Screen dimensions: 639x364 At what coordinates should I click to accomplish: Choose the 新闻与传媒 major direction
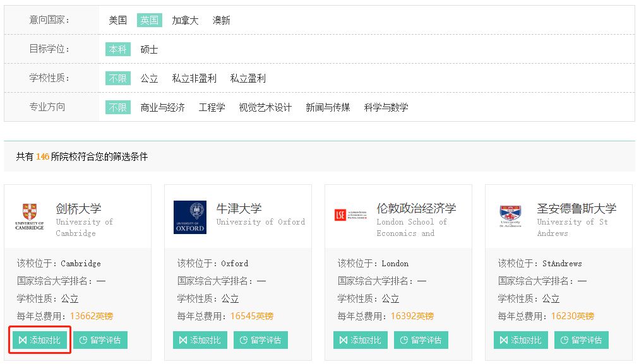point(328,107)
